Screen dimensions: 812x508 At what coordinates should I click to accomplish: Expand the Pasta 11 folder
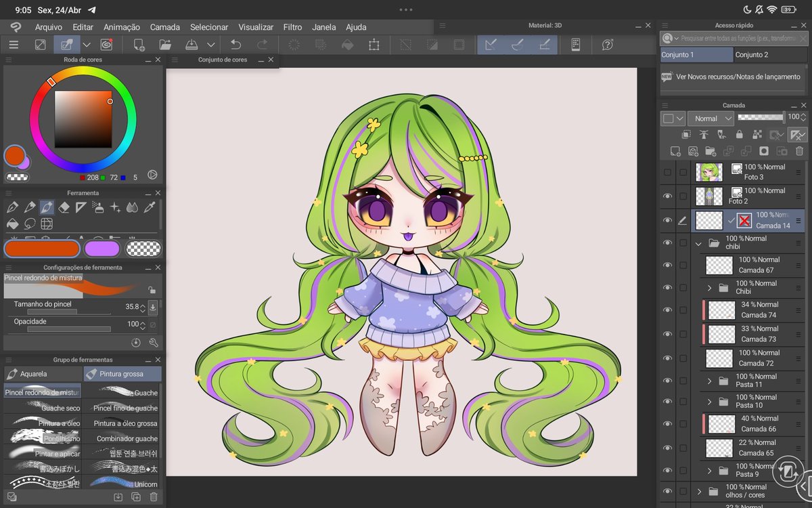point(709,381)
